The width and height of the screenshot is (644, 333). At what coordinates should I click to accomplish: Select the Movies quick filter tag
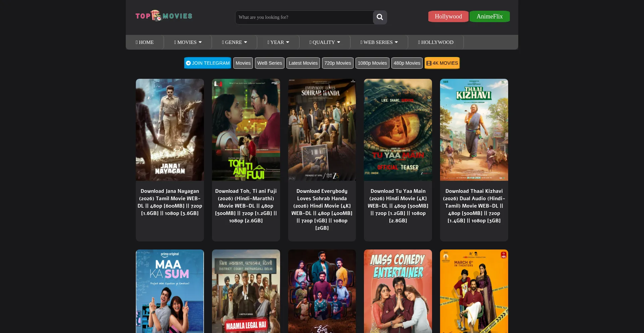243,63
